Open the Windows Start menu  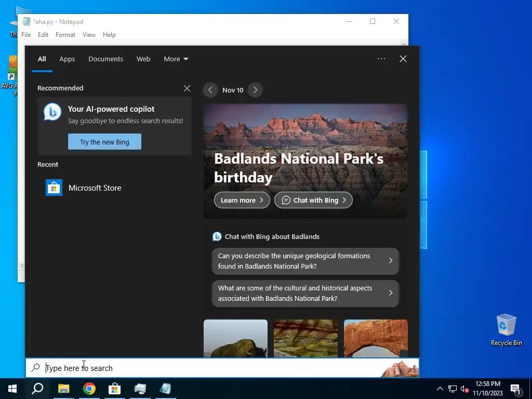12,389
